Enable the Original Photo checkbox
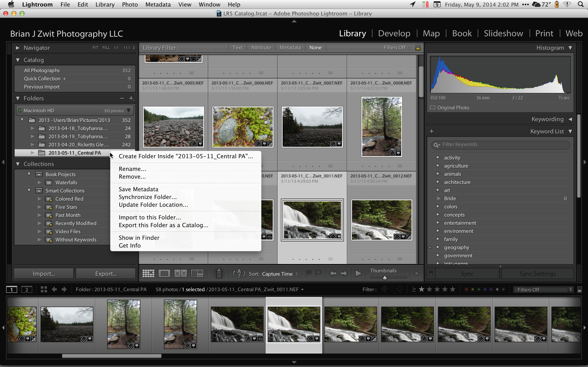Image resolution: width=588 pixels, height=367 pixels. [432, 107]
